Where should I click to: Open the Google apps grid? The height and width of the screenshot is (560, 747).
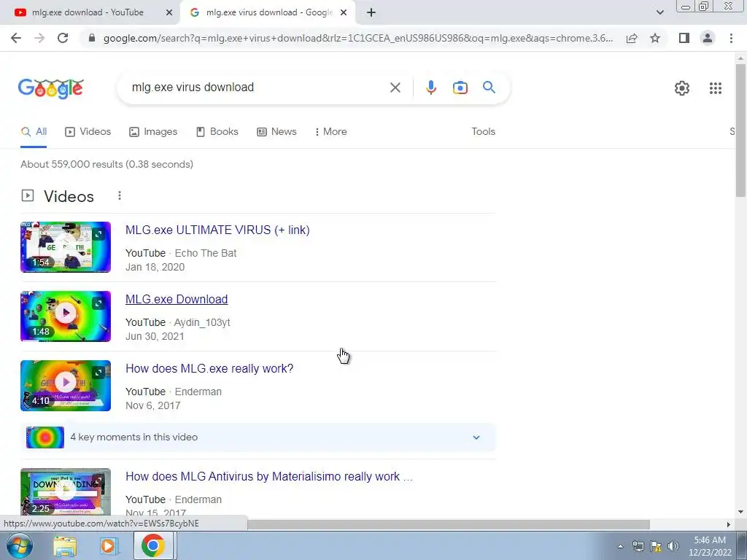pos(715,88)
